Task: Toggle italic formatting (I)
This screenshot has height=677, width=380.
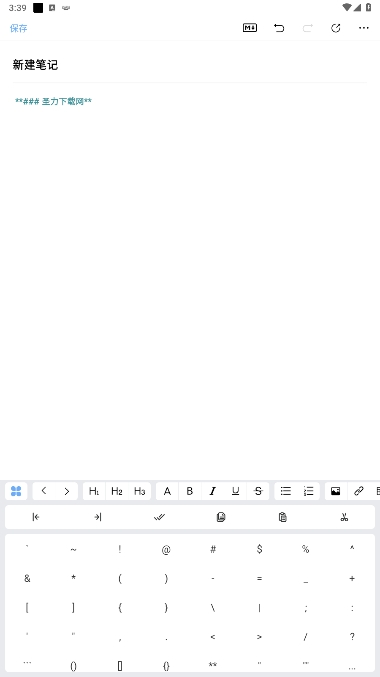Action: coord(212,491)
